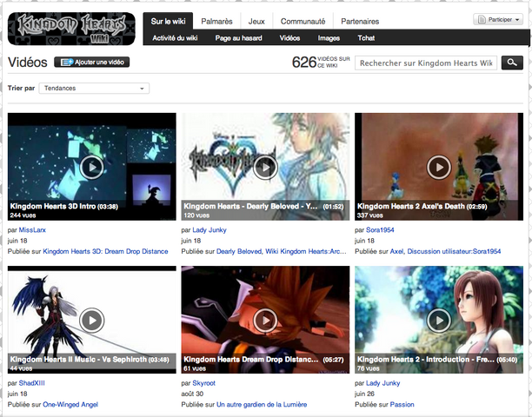
Task: Open Sora1954 user profile link
Action: [380, 230]
